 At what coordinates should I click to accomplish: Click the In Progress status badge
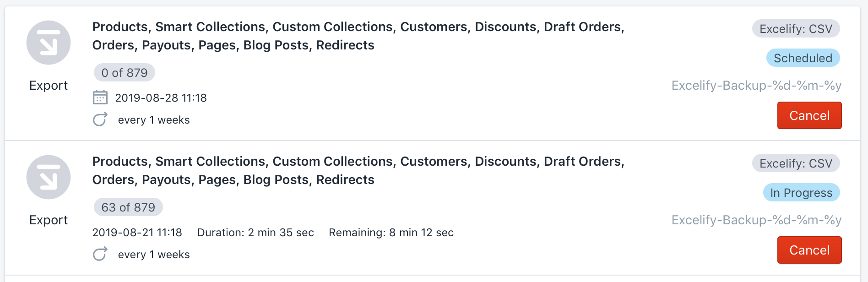[801, 193]
